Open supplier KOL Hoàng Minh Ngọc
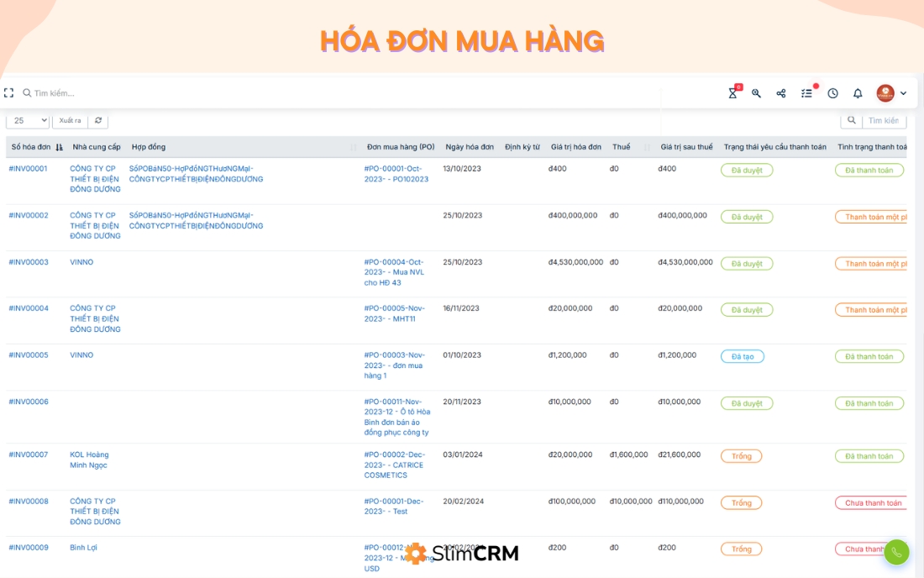This screenshot has width=924, height=578. (89, 460)
